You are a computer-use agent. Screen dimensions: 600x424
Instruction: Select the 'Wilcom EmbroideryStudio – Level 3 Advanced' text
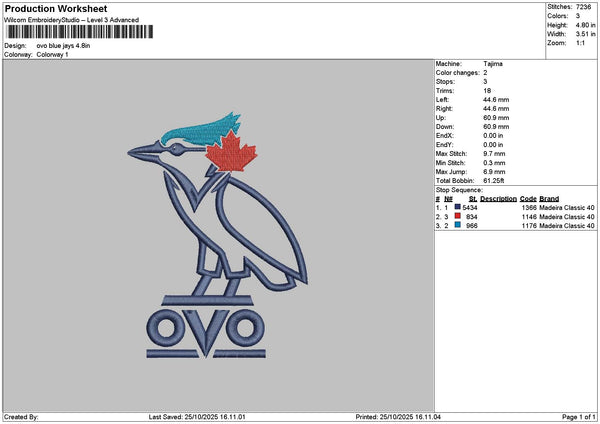point(72,20)
